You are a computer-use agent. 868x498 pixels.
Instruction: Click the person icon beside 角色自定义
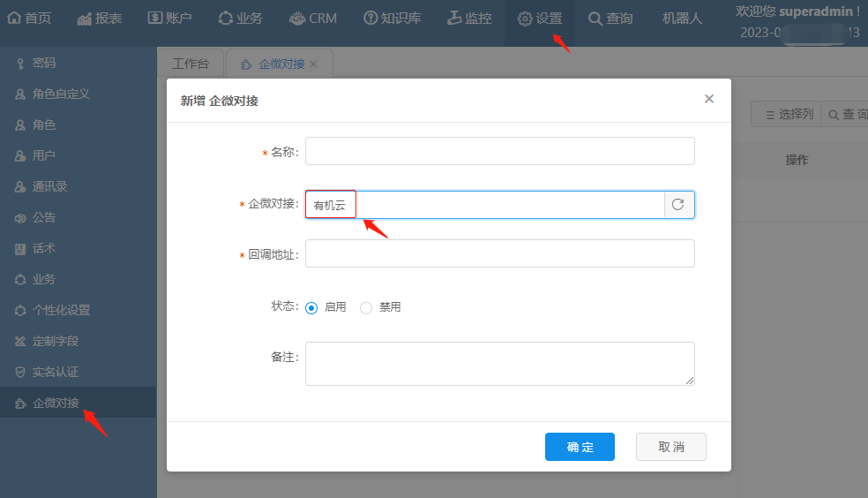(x=20, y=94)
